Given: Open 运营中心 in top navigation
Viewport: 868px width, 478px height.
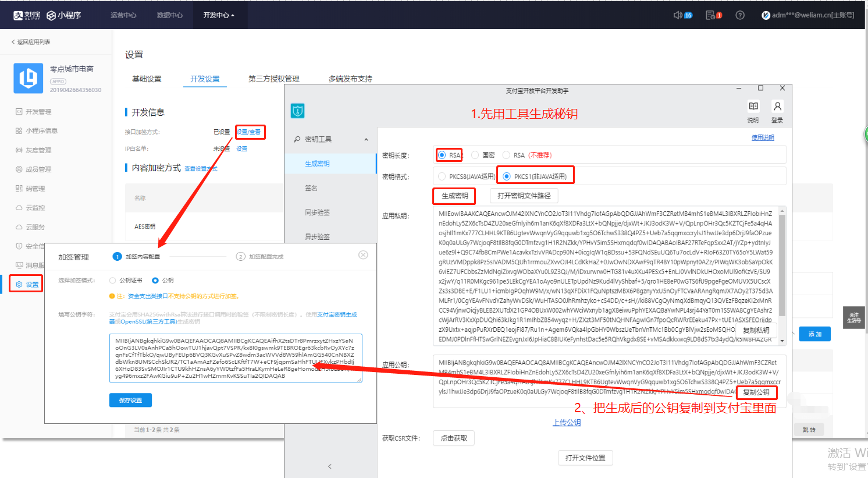Looking at the screenshot, I should (x=123, y=15).
